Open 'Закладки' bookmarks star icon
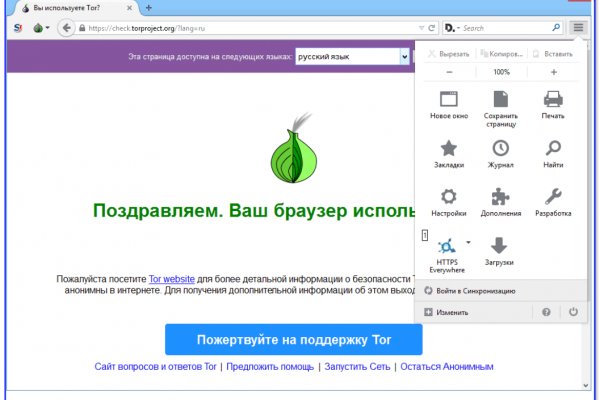This screenshot has height=400, width=600. (x=448, y=148)
